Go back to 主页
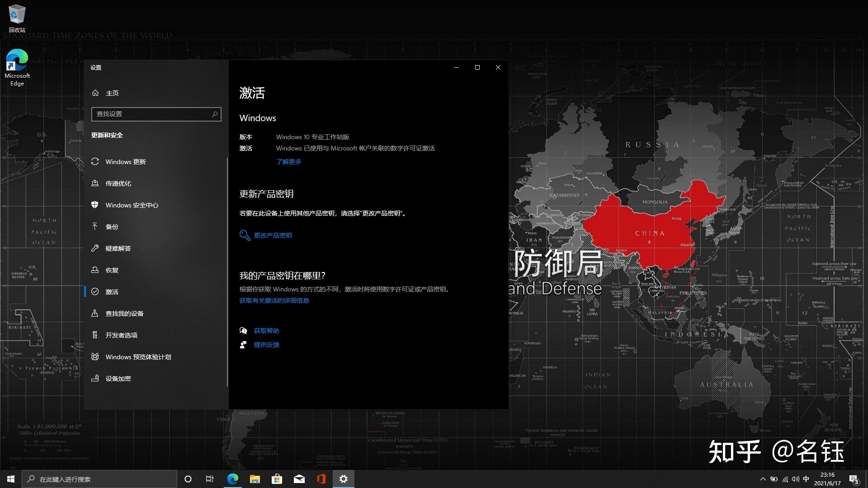The width and height of the screenshot is (868, 488). [112, 93]
